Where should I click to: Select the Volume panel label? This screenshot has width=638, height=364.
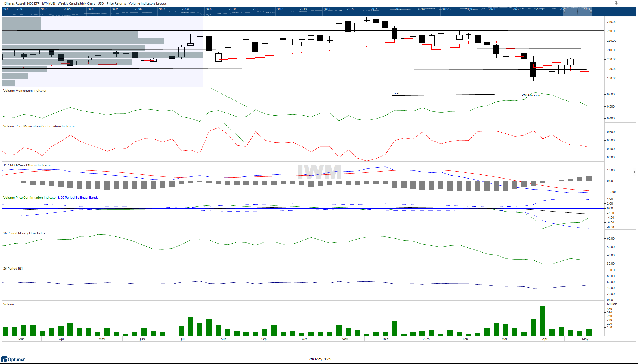click(x=9, y=304)
